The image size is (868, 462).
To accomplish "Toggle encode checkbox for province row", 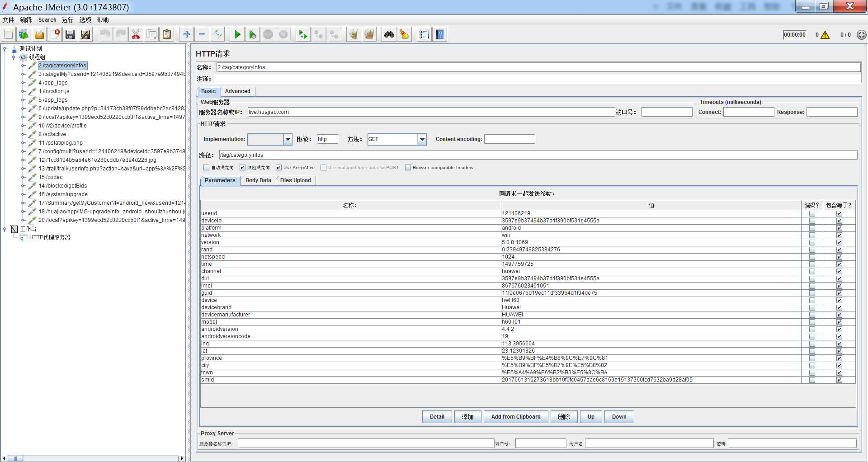I will (x=812, y=358).
